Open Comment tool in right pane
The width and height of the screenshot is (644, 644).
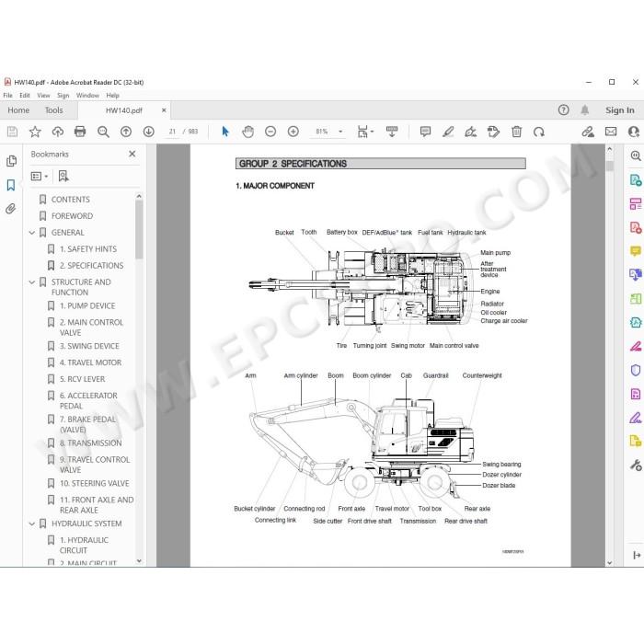click(636, 251)
